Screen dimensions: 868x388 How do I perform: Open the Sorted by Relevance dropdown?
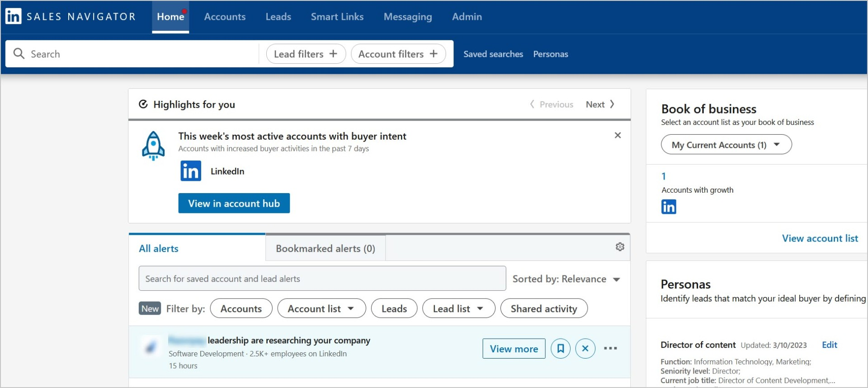566,279
